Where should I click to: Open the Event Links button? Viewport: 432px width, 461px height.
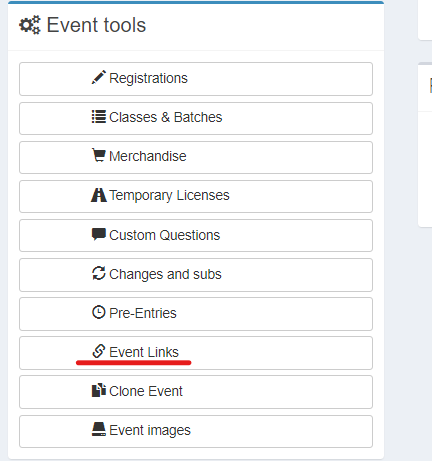pyautogui.click(x=196, y=353)
